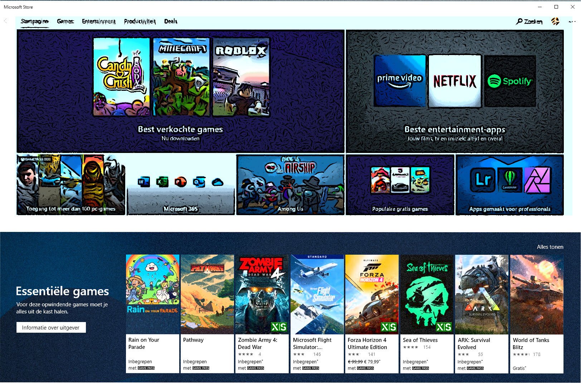The width and height of the screenshot is (581, 392).
Task: Open Sea of Thieves game card
Action: coord(427,314)
